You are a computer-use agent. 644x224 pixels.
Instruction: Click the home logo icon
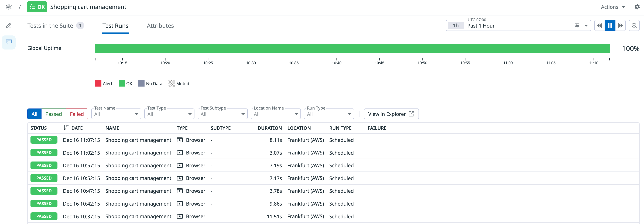pos(9,7)
